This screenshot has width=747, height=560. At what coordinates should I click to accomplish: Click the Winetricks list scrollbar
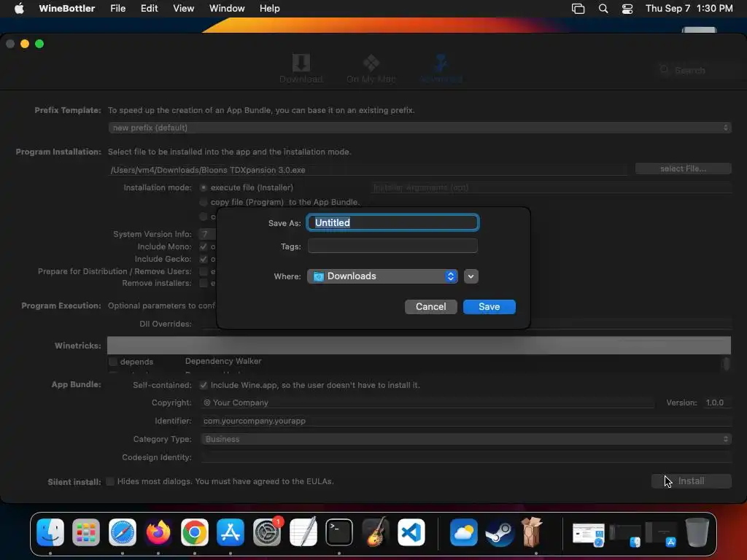point(726,364)
